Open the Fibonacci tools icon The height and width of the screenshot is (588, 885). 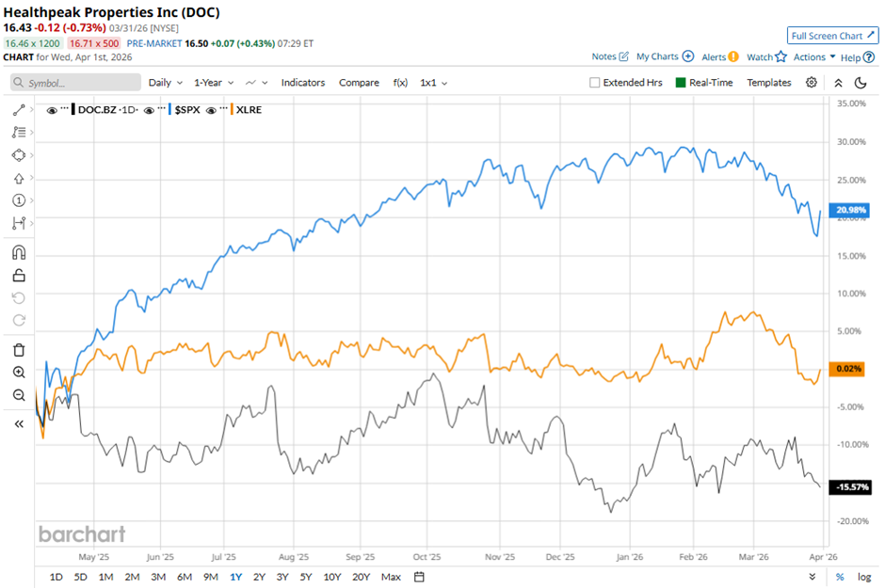[19, 133]
